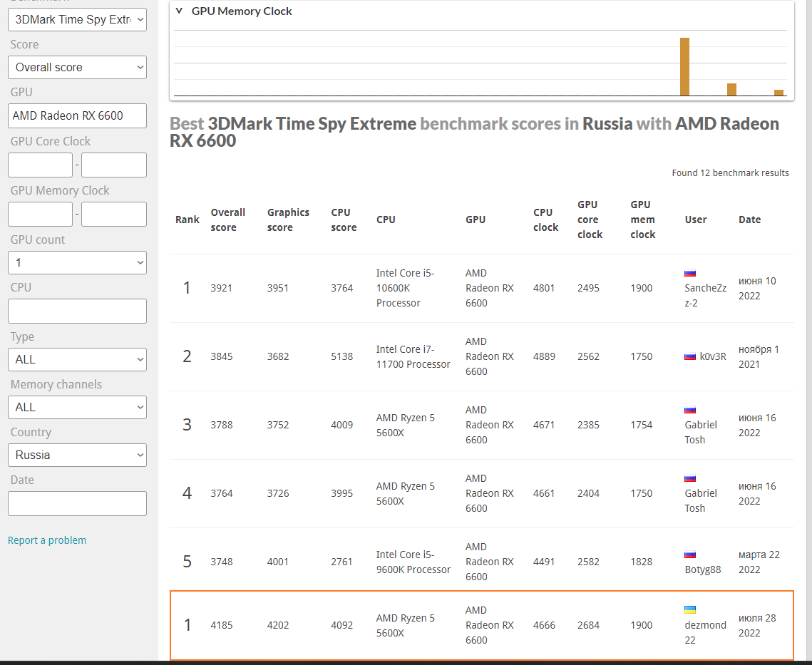
Task: Focus the GPU field containing AMD Radeon RX 6600
Action: (x=77, y=116)
